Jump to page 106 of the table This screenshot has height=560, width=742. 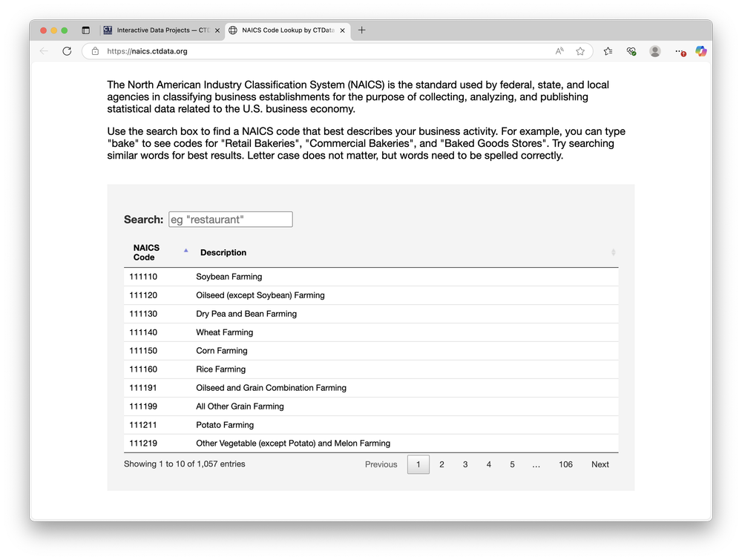coord(565,464)
